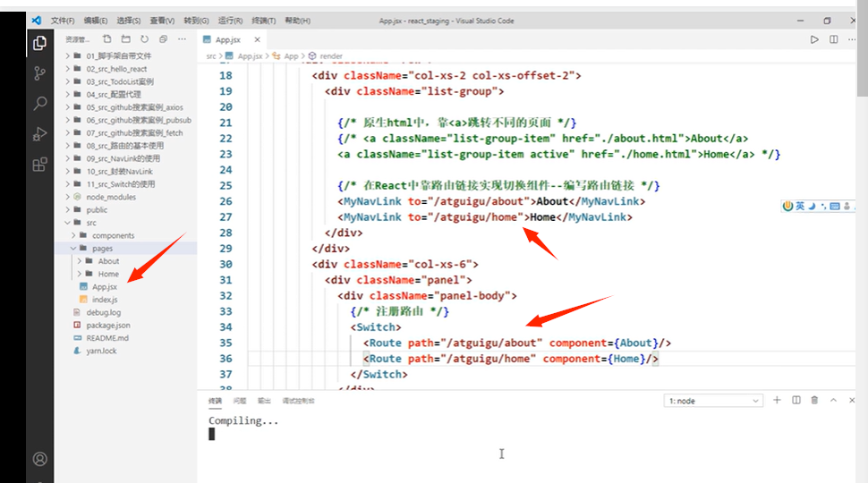Open debug.log in the file tree
This screenshot has width=868, height=483.
[126, 312]
